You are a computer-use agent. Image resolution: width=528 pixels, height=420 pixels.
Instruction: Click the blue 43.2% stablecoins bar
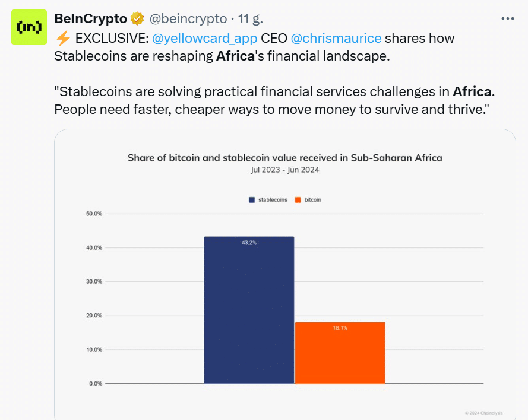(x=249, y=310)
